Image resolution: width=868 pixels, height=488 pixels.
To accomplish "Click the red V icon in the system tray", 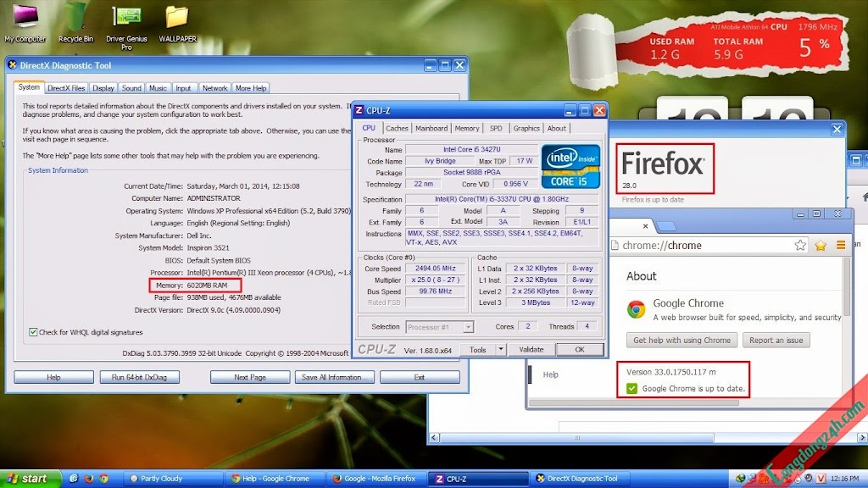I will coord(821,479).
